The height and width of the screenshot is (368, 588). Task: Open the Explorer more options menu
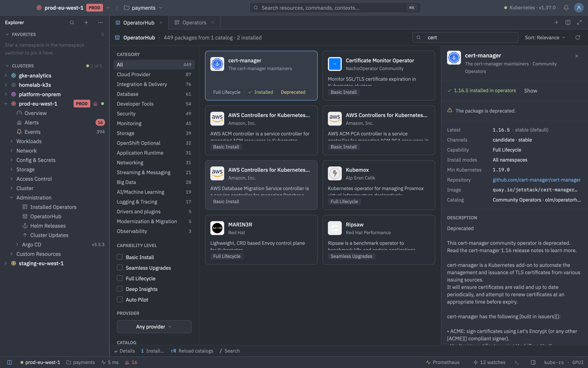point(100,22)
